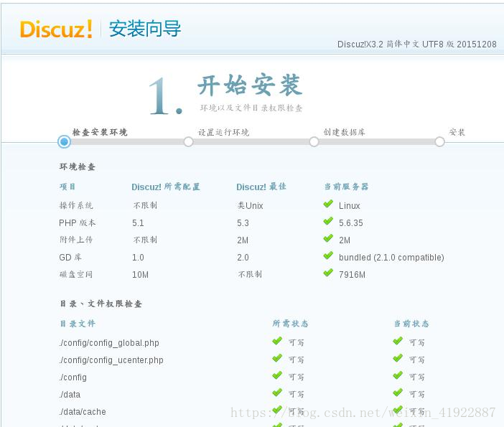This screenshot has width=504, height=427.
Task: Click the 操作系统 row label
Action: [x=76, y=205]
